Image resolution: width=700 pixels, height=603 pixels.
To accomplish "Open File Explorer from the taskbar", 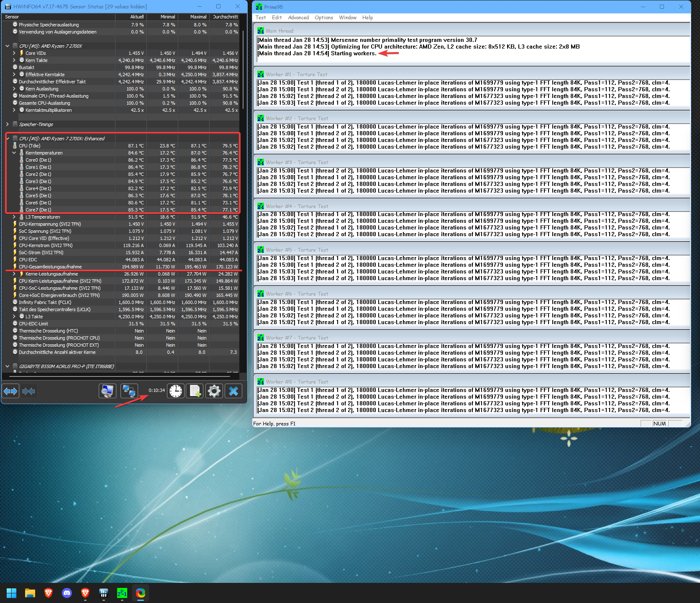I will pos(30,593).
